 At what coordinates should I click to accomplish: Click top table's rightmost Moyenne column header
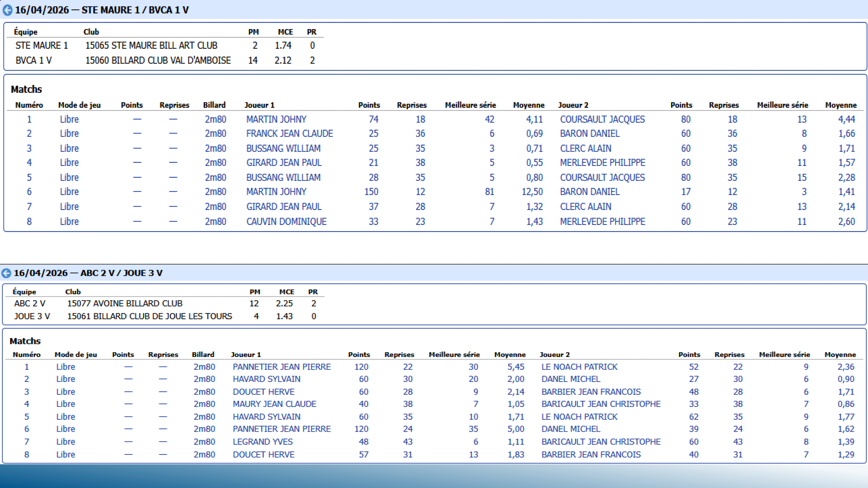840,105
